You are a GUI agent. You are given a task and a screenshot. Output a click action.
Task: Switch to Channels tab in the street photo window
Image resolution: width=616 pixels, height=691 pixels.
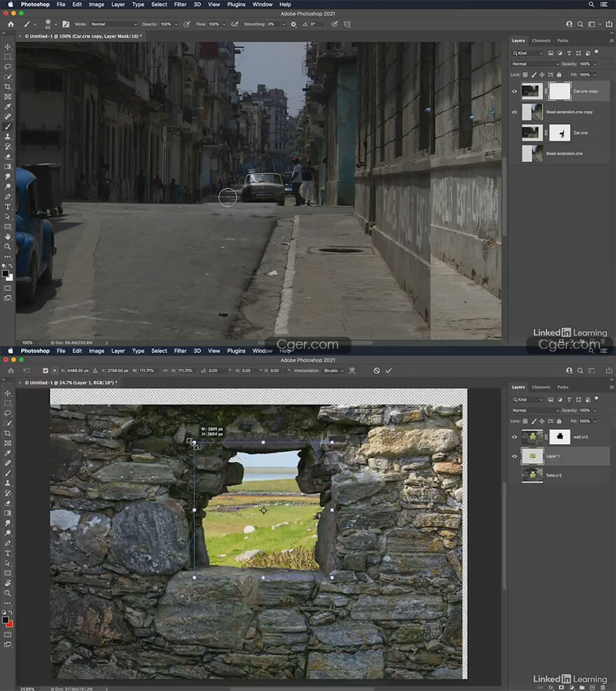point(541,41)
